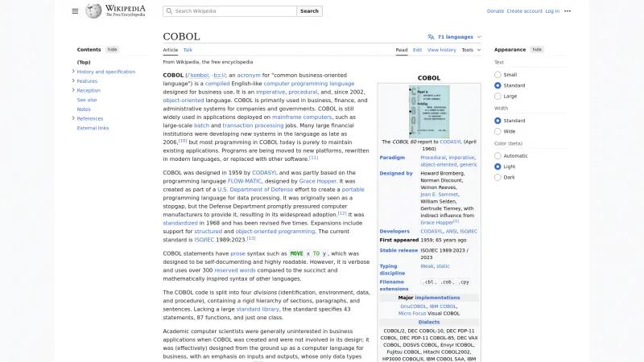Click the Wikipedia globe logo

tap(93, 11)
